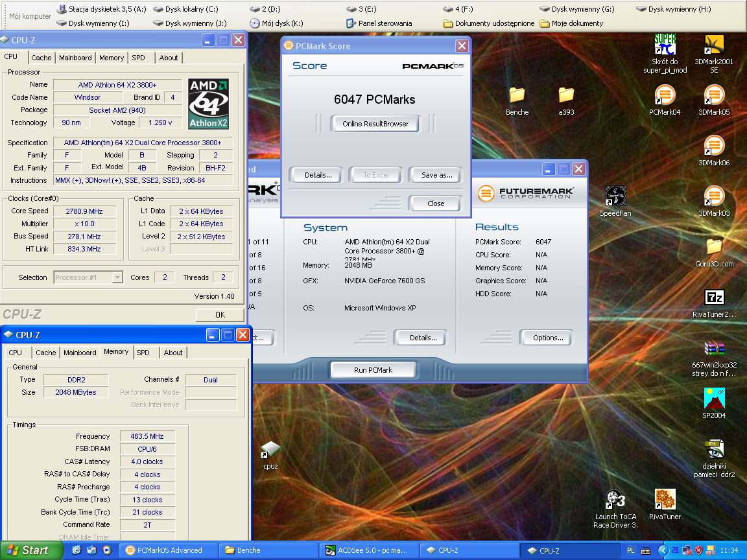Launch the RivaTuner desktop shortcut
Screen dimensions: 747x560
(x=665, y=505)
